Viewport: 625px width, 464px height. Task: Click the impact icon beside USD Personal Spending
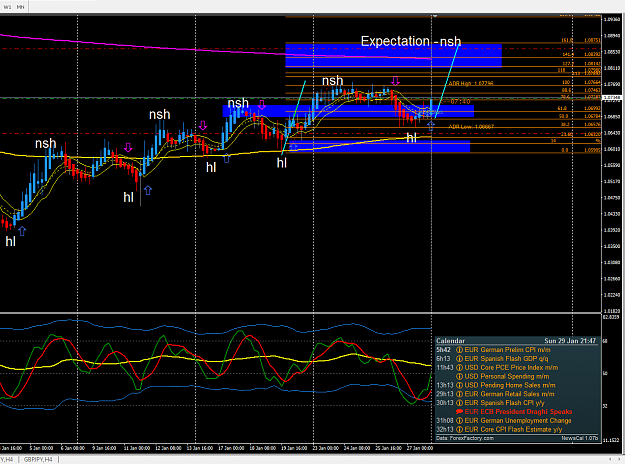pos(459,376)
